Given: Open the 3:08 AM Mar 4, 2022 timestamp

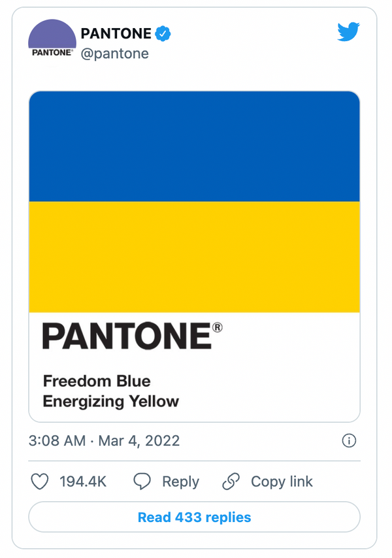Looking at the screenshot, I should [104, 441].
